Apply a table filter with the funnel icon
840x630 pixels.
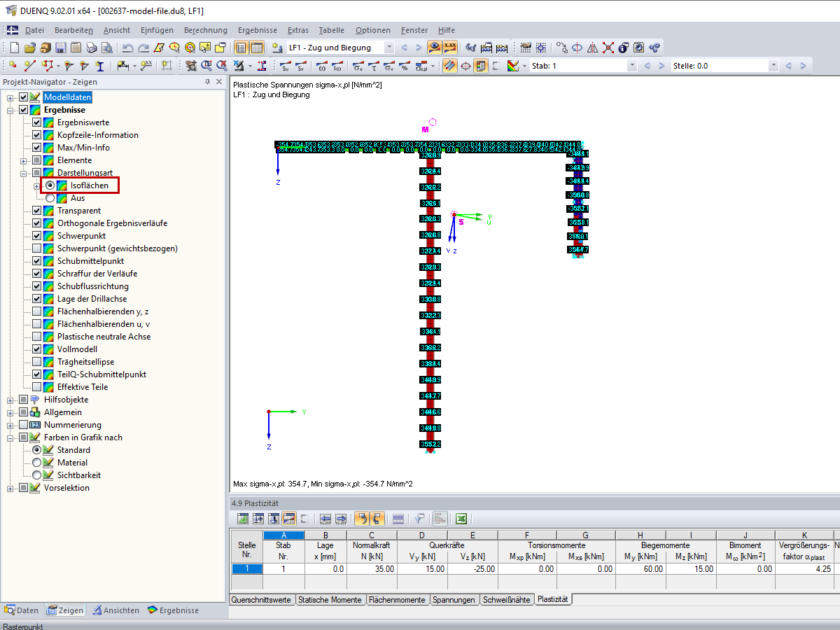pyautogui.click(x=420, y=518)
